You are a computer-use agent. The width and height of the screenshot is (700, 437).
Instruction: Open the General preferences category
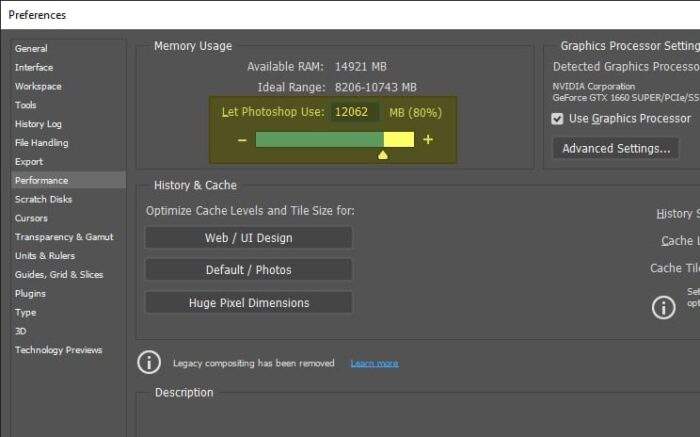click(x=31, y=48)
